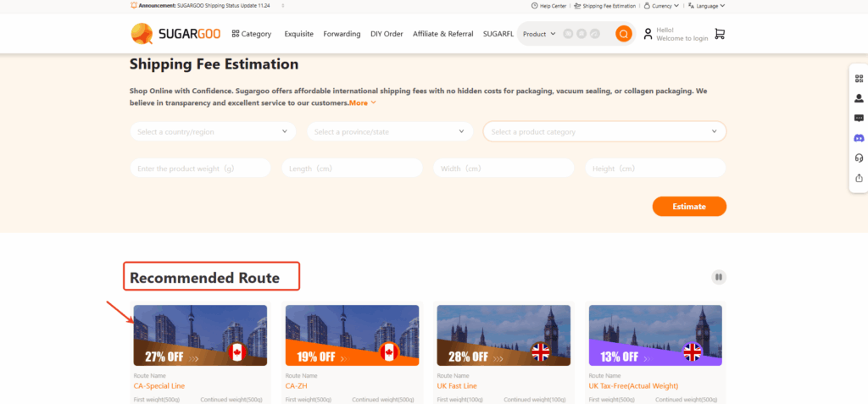Open the Category grid menu
This screenshot has width=868, height=404.
tap(251, 34)
